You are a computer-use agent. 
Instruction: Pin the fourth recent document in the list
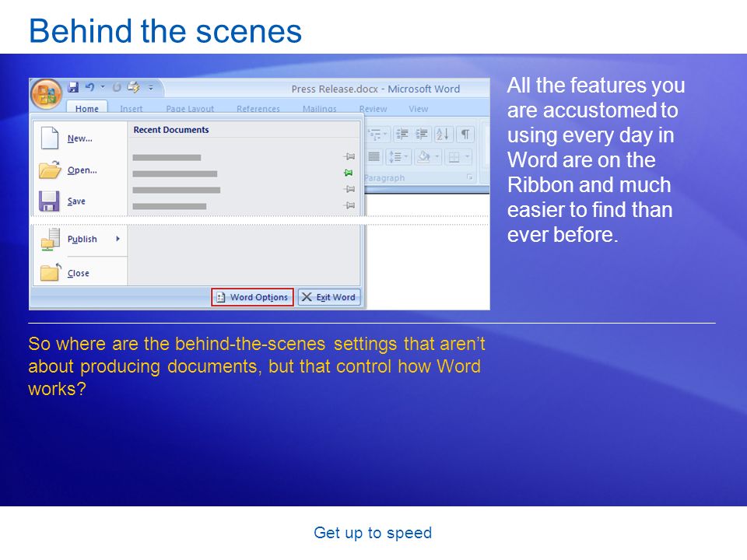(349, 205)
